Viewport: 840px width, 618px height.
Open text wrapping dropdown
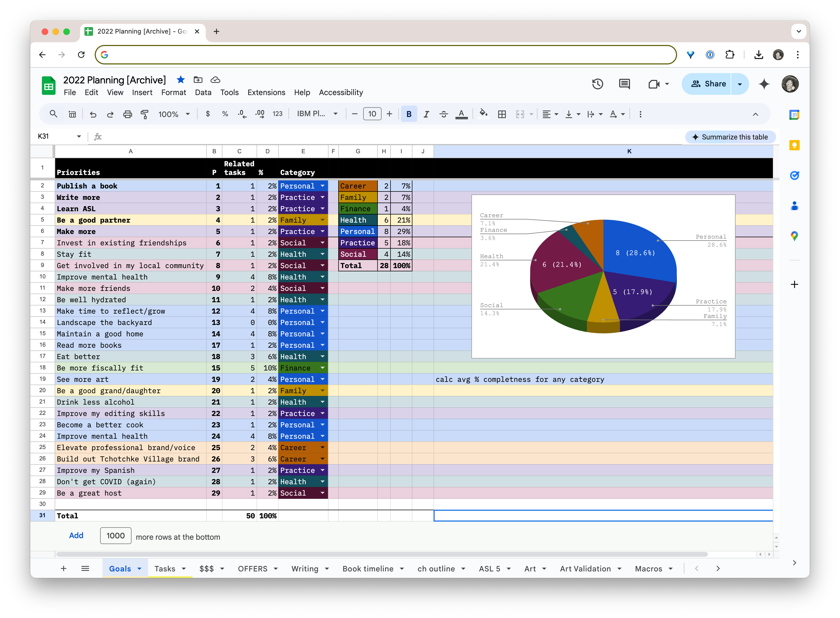pos(594,114)
